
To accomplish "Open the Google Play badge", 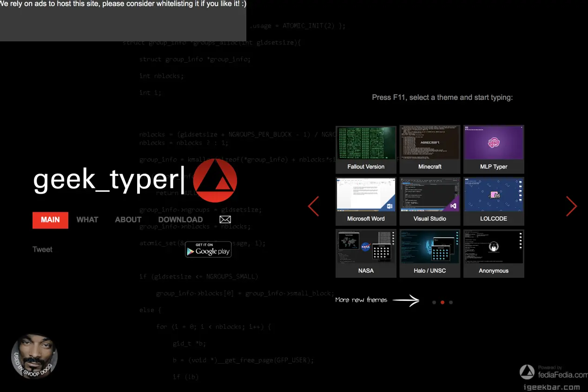I will tap(208, 249).
